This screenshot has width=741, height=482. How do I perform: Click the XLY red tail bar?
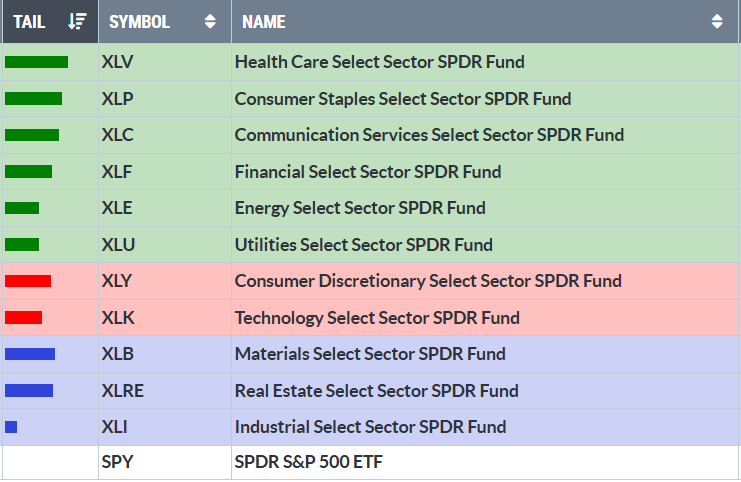(x=27, y=281)
